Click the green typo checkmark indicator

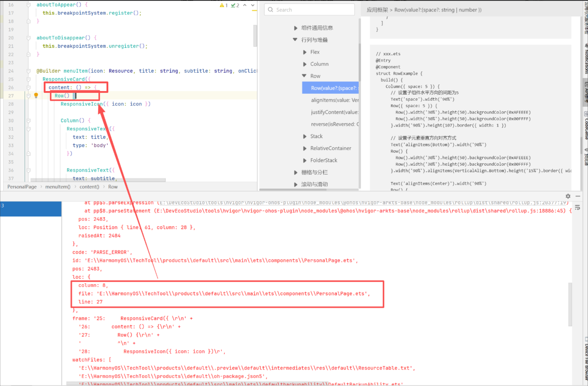coord(233,5)
